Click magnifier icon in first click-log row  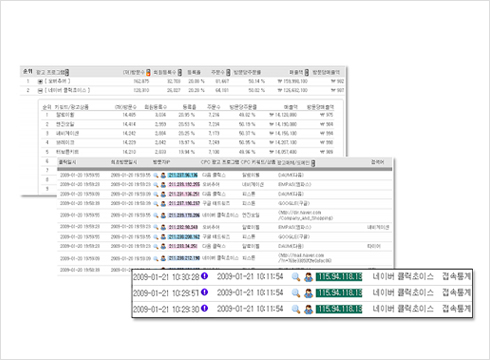coord(156,175)
